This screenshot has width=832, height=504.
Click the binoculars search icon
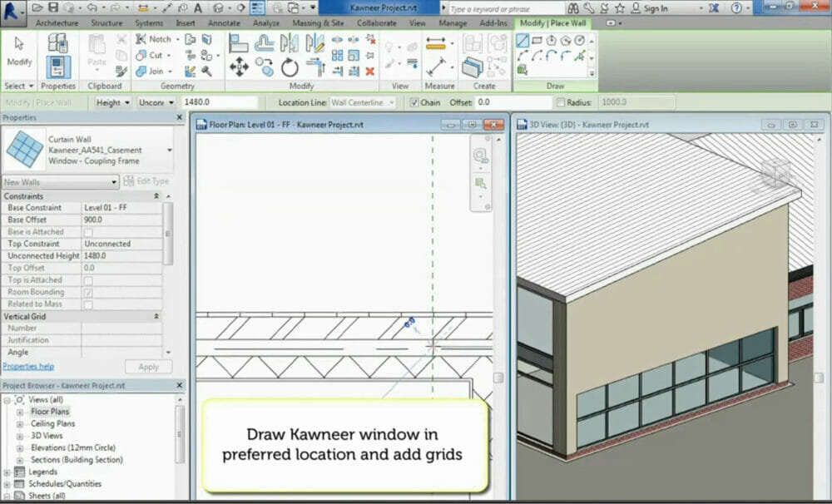pyautogui.click(x=573, y=8)
